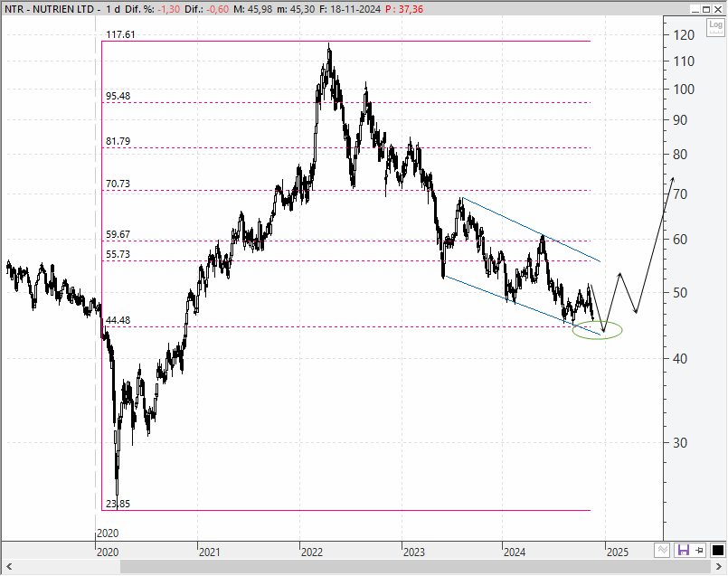
Task: Click the 50 price axis label
Action: (x=680, y=293)
